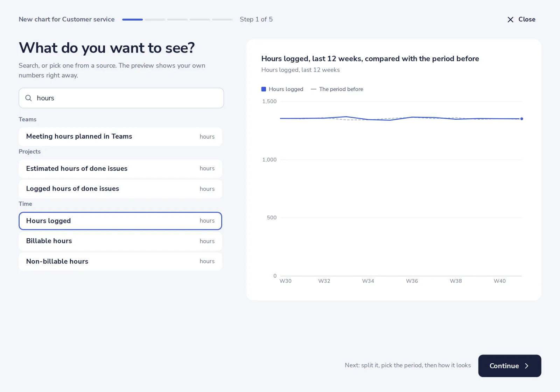Image resolution: width=560 pixels, height=392 pixels.
Task: Click the W36 axis label on chart
Action: click(x=412, y=281)
